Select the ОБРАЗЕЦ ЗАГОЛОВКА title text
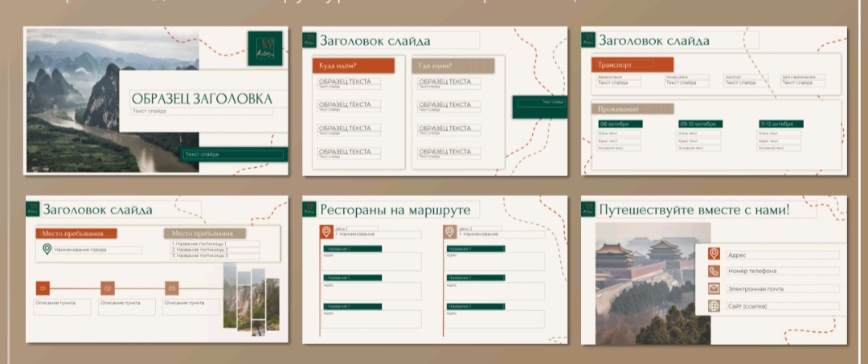This screenshot has height=364, width=868. click(202, 99)
